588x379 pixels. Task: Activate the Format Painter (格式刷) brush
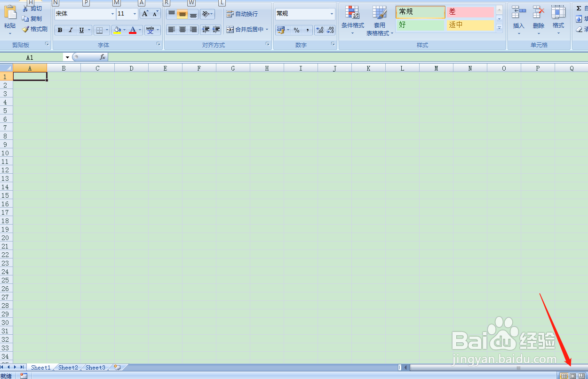click(x=35, y=29)
